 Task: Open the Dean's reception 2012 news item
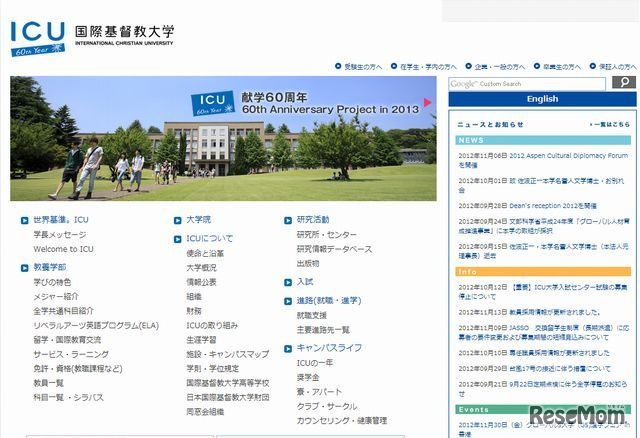pyautogui.click(x=527, y=206)
